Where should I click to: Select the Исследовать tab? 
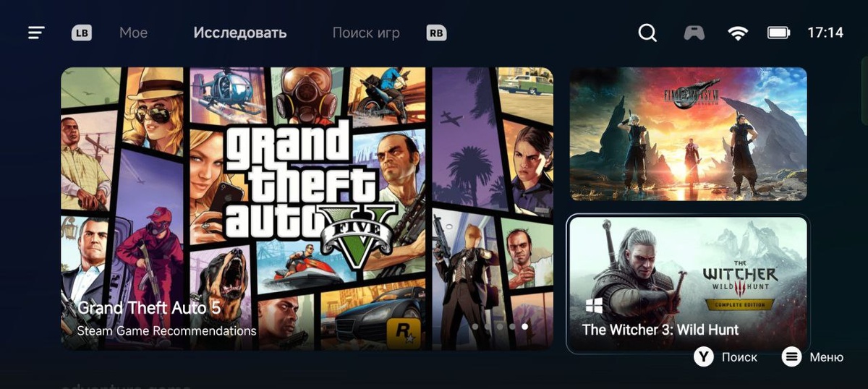coord(240,33)
